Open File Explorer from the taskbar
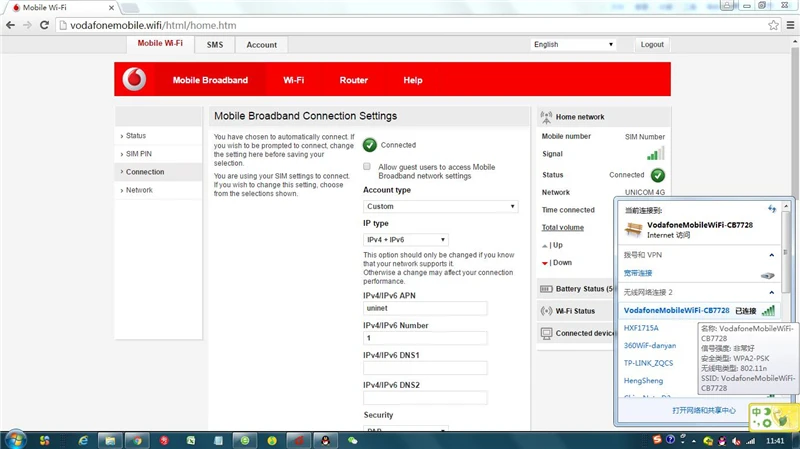The image size is (800, 449). coord(110,440)
